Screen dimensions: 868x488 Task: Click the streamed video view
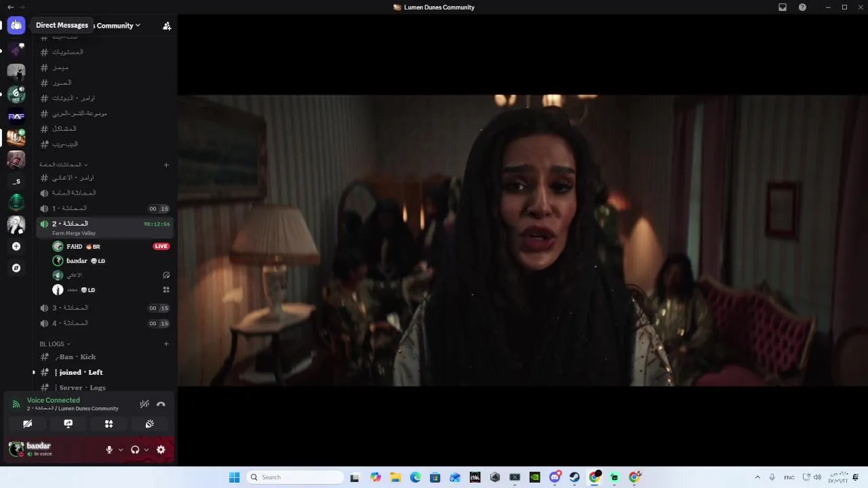point(522,241)
